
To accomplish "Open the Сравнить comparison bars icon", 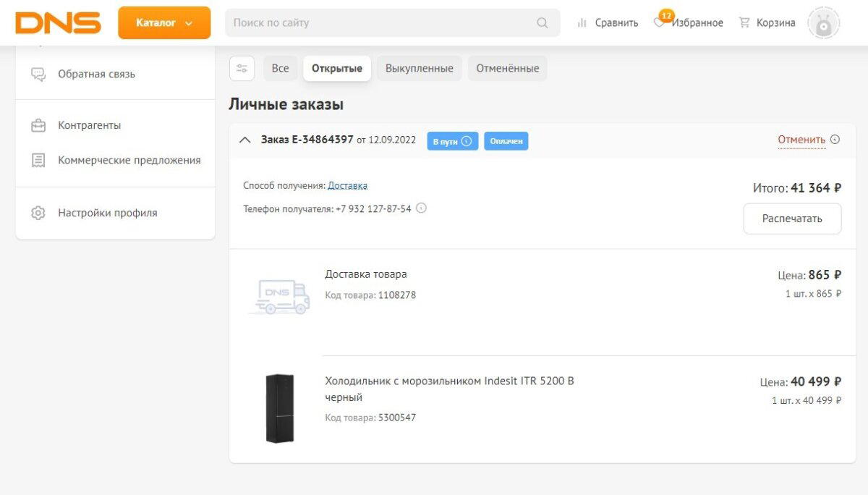I will click(x=582, y=23).
